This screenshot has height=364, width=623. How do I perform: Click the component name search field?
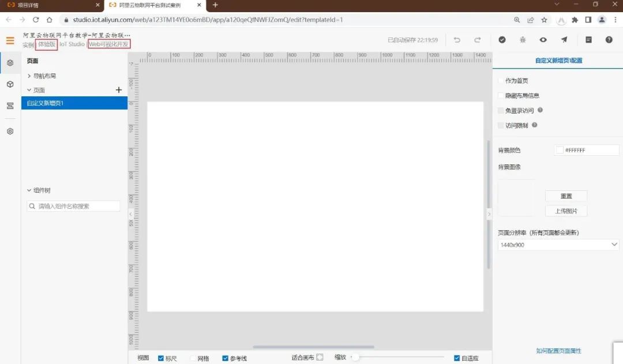73,206
